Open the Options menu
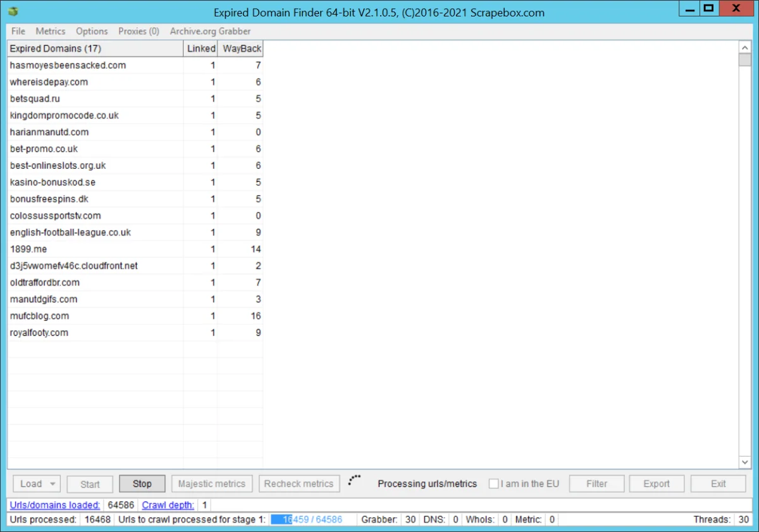This screenshot has width=759, height=532. 92,31
